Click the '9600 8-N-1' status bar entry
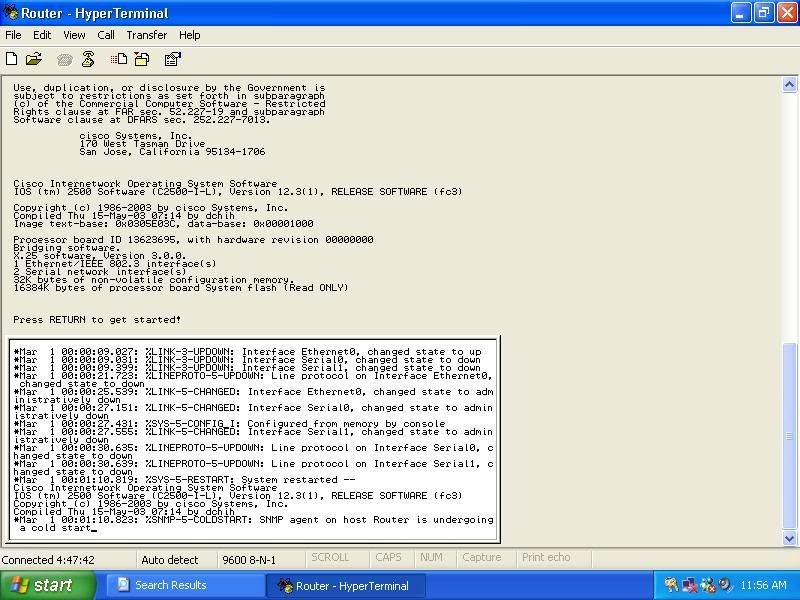800x600 pixels. (x=249, y=560)
